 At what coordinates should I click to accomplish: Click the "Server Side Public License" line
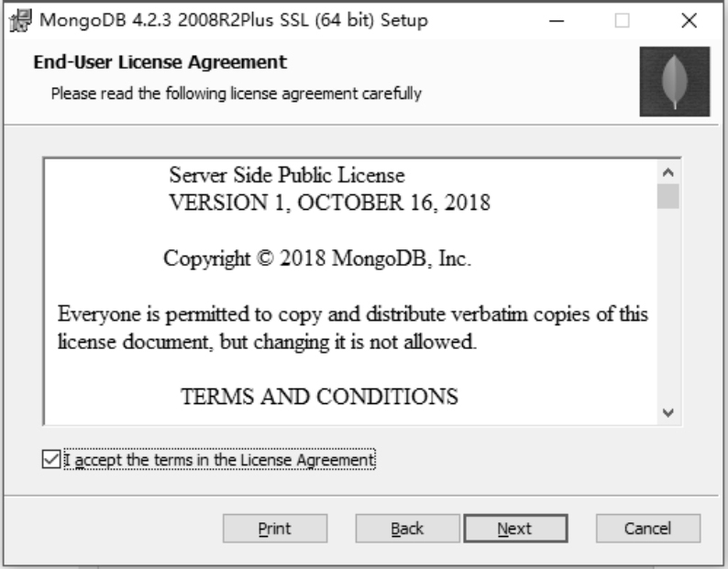tap(287, 174)
